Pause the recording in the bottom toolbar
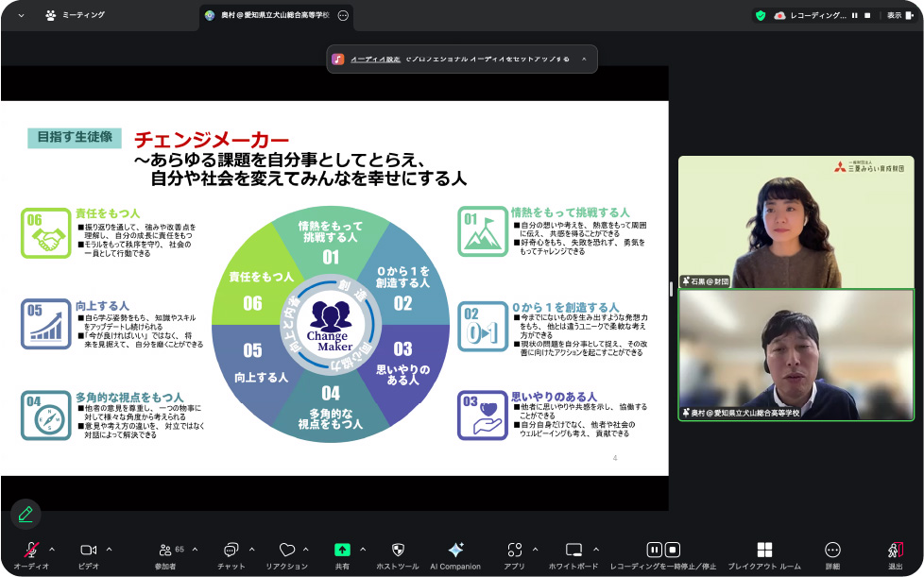 click(x=654, y=550)
